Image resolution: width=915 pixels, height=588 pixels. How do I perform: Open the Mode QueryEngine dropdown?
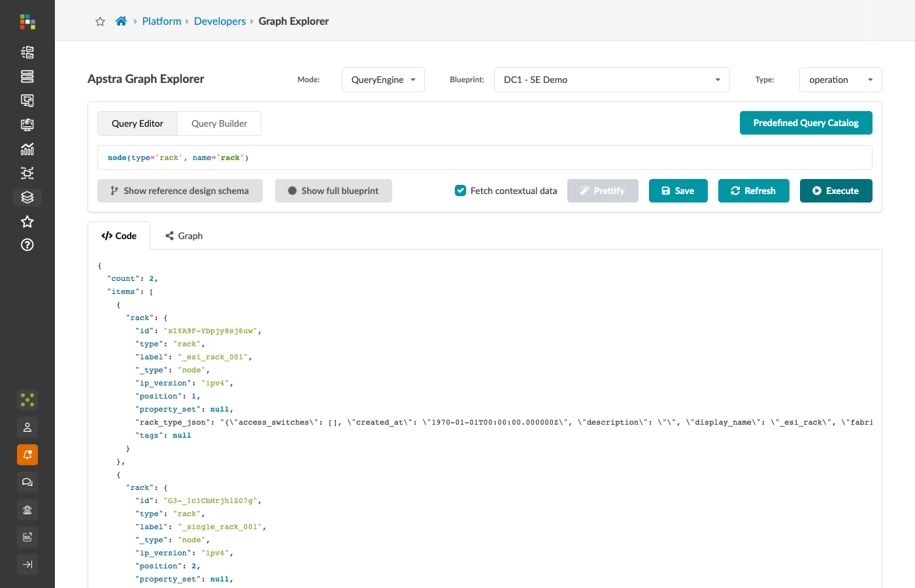click(383, 80)
